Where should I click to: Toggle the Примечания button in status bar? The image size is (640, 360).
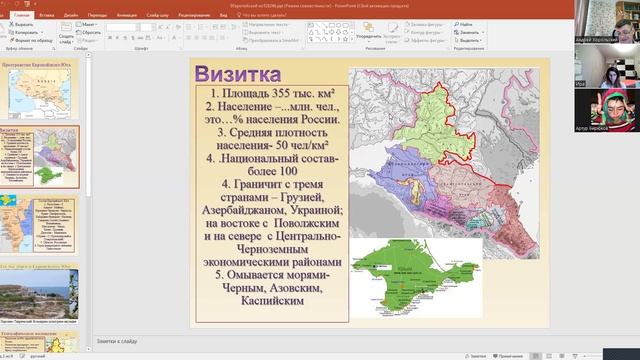tap(508, 356)
